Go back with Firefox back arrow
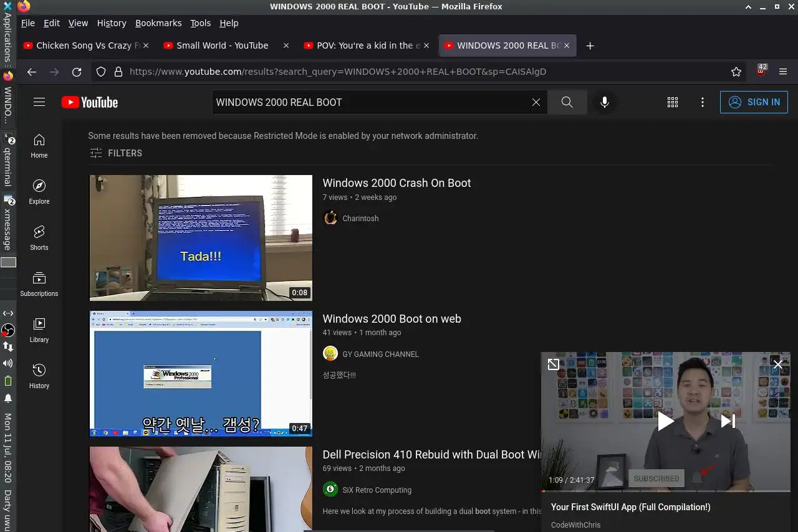 click(32, 72)
